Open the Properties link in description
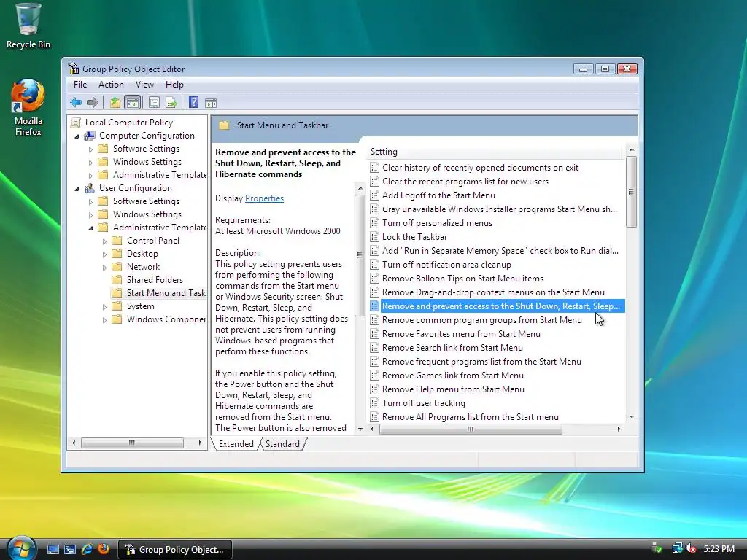 point(264,198)
